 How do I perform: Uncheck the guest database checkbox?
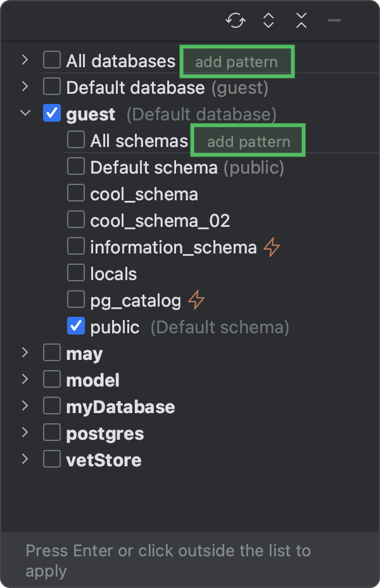51,113
